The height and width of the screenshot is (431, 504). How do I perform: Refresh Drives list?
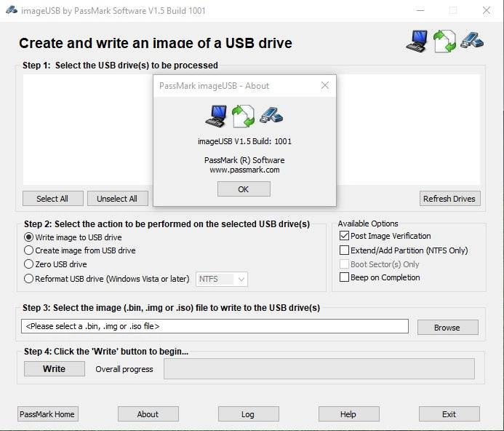pos(449,199)
